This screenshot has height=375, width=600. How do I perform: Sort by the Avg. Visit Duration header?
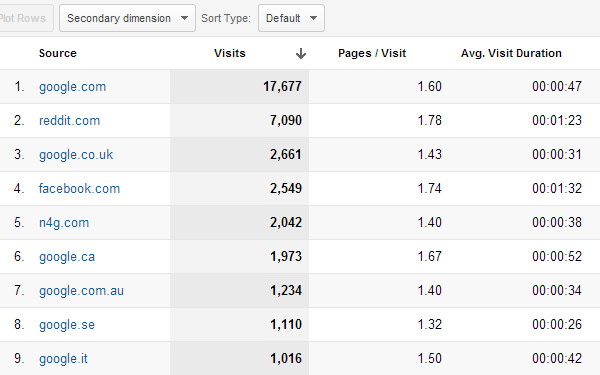[511, 53]
